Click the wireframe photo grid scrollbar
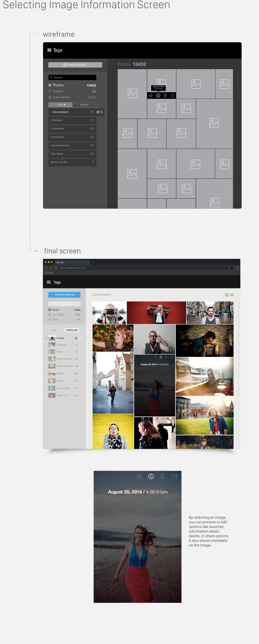 click(238, 83)
